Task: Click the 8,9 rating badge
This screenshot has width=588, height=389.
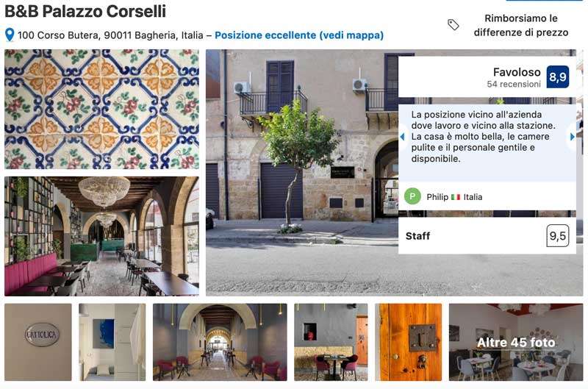Action: pyautogui.click(x=558, y=77)
